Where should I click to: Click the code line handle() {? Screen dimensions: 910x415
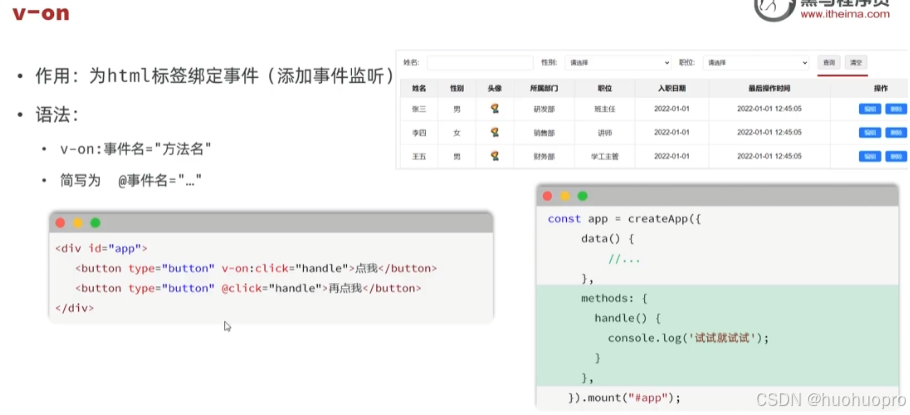(x=627, y=318)
